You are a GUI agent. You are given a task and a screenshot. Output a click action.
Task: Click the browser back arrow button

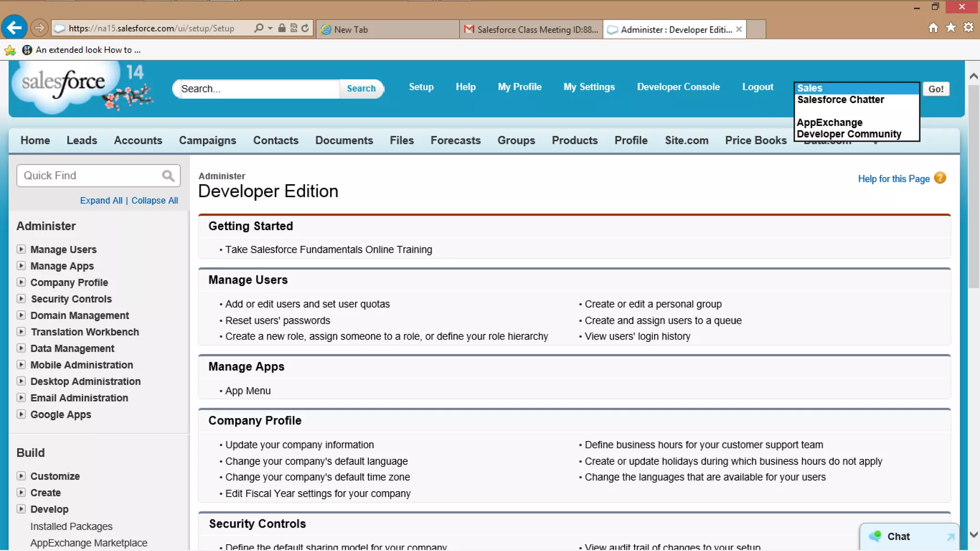14,27
